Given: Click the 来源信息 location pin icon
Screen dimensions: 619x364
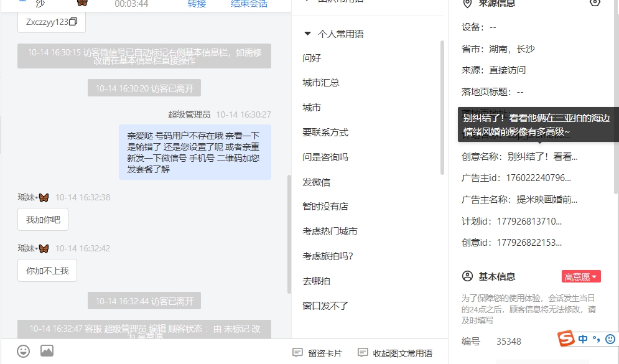Looking at the screenshot, I should [x=467, y=3].
